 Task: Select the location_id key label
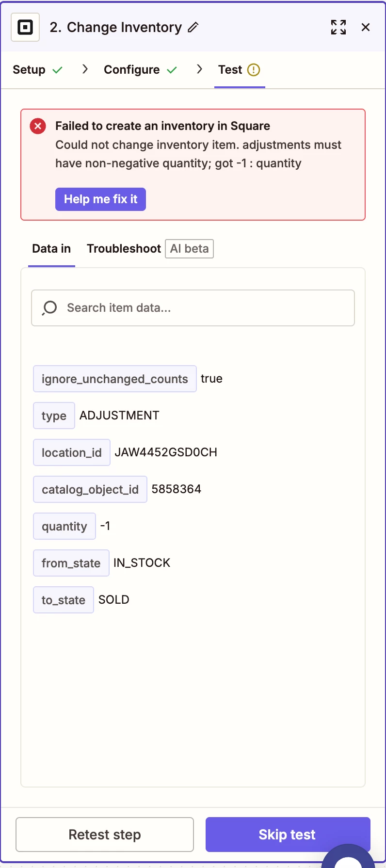tap(72, 452)
